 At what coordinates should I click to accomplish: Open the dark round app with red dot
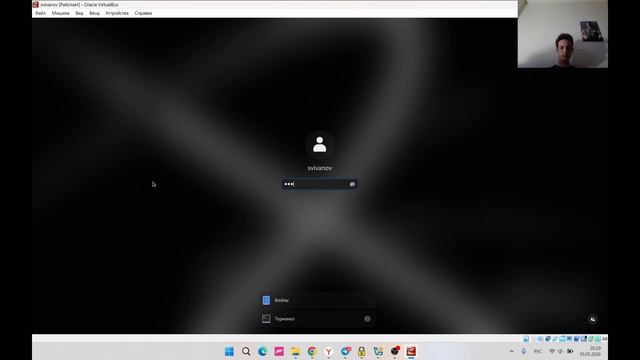point(395,351)
